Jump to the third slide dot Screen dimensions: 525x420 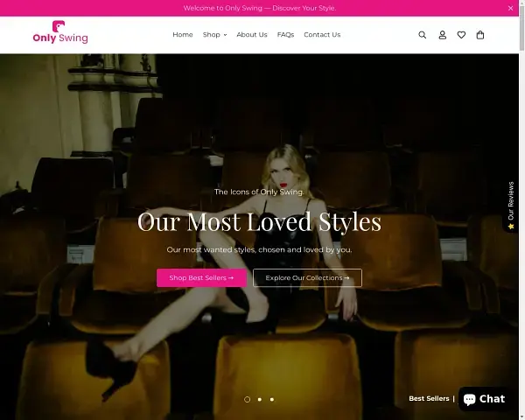[x=271, y=399]
